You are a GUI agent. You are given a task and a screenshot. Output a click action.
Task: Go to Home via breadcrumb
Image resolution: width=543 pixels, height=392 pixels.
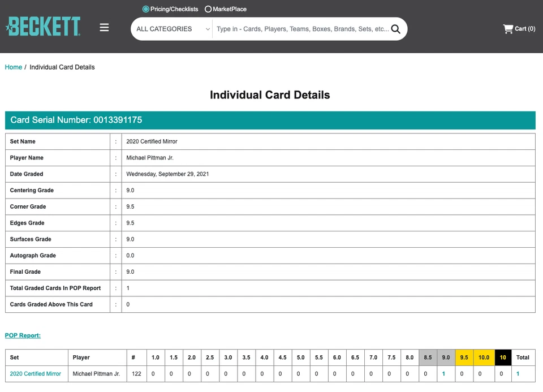tap(14, 67)
